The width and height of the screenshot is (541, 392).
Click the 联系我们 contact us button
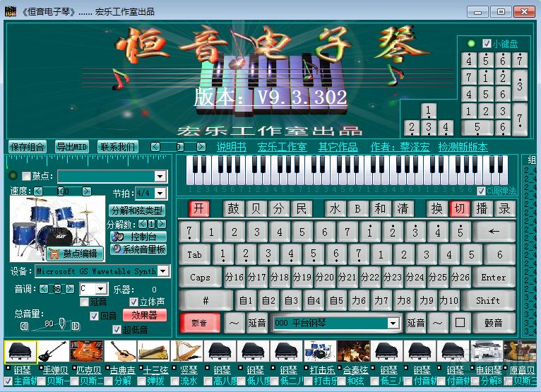click(x=118, y=147)
